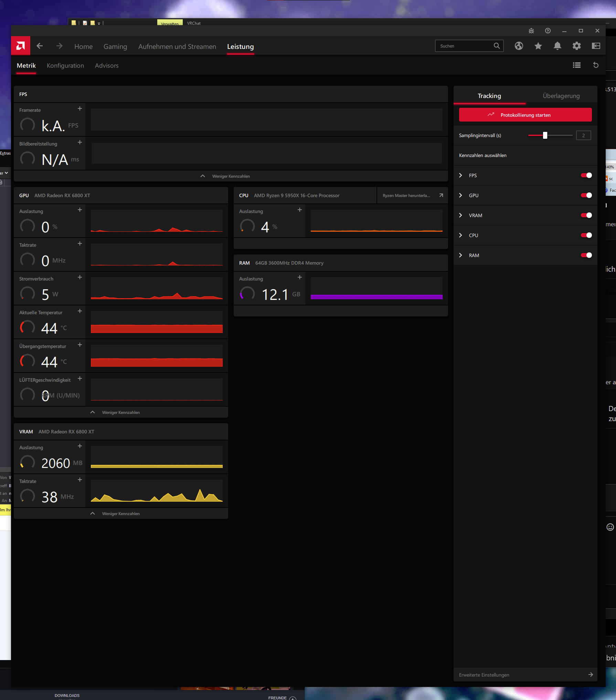Select the Metrik sub-tab
Screen dimensions: 616x700
(x=26, y=65)
